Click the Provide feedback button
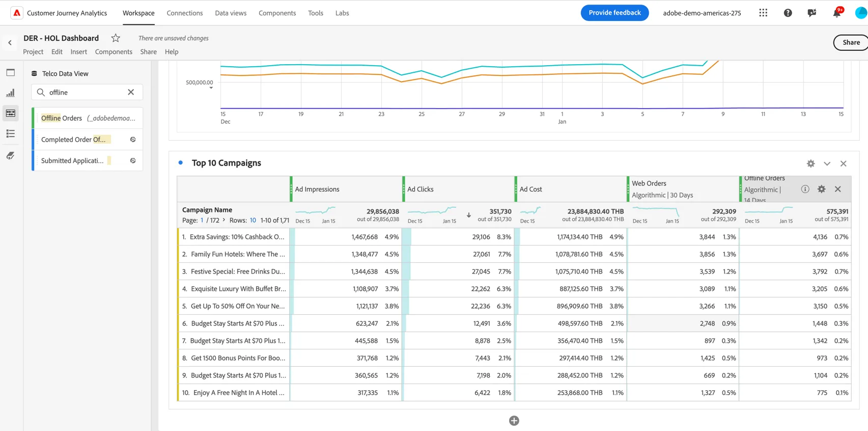 (x=614, y=13)
